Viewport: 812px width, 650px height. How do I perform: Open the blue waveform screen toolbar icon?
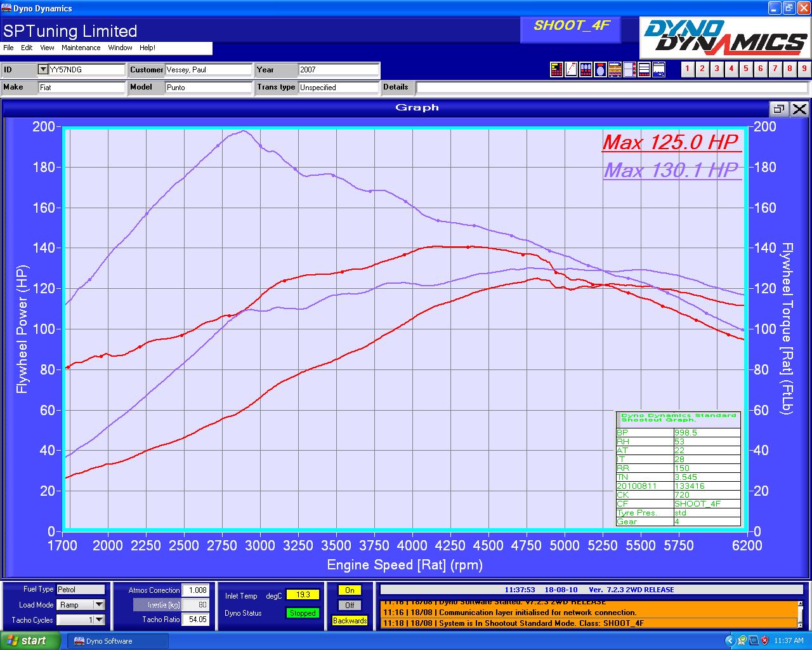(x=658, y=70)
